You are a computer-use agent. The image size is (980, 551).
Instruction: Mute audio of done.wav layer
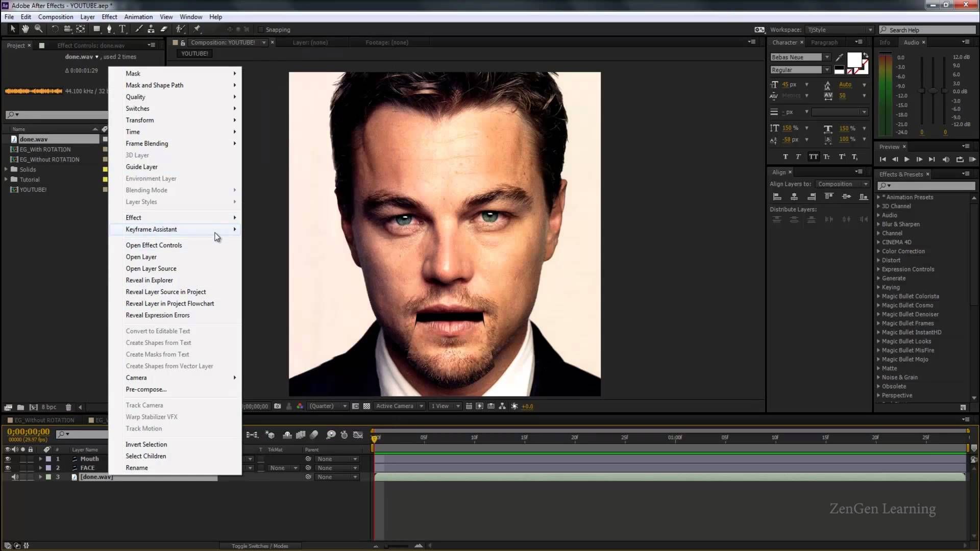pyautogui.click(x=15, y=477)
